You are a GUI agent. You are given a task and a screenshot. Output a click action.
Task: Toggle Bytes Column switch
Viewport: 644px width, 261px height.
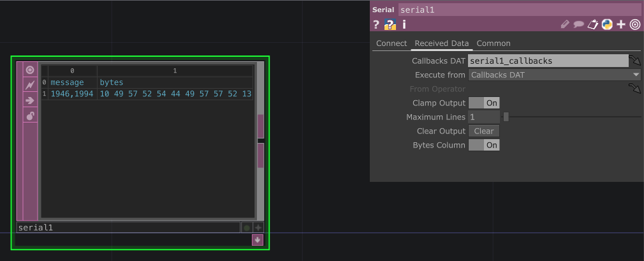(x=484, y=145)
